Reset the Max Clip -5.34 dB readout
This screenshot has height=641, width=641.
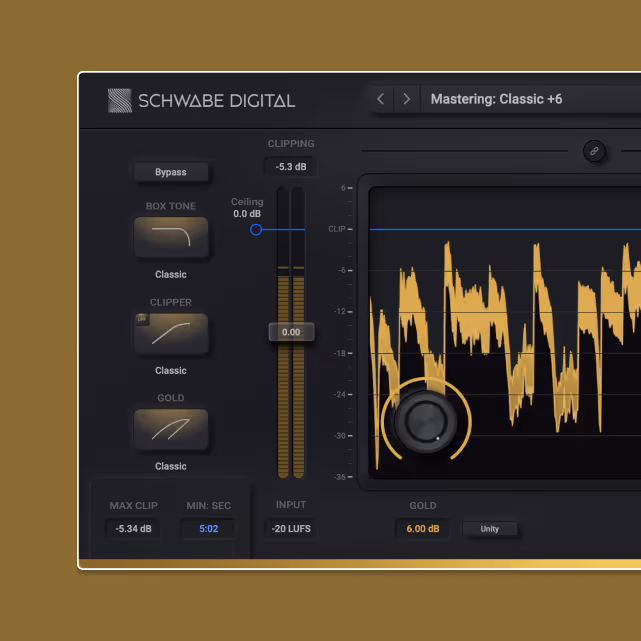pos(133,529)
